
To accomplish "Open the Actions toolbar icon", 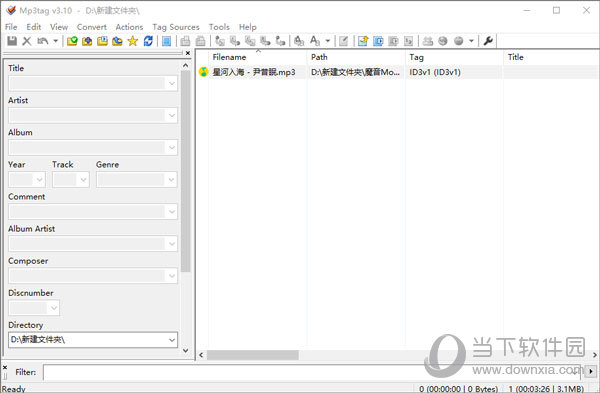I will click(x=299, y=41).
